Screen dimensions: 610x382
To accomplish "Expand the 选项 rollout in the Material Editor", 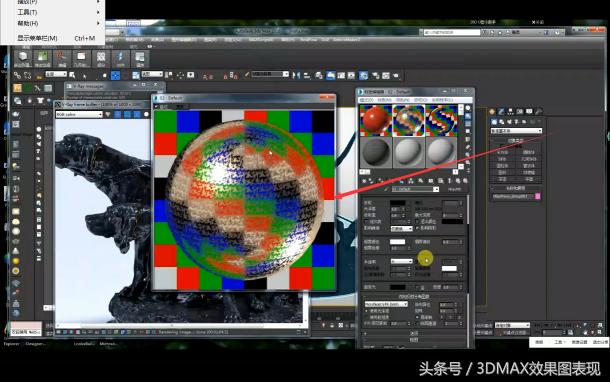I will (414, 333).
